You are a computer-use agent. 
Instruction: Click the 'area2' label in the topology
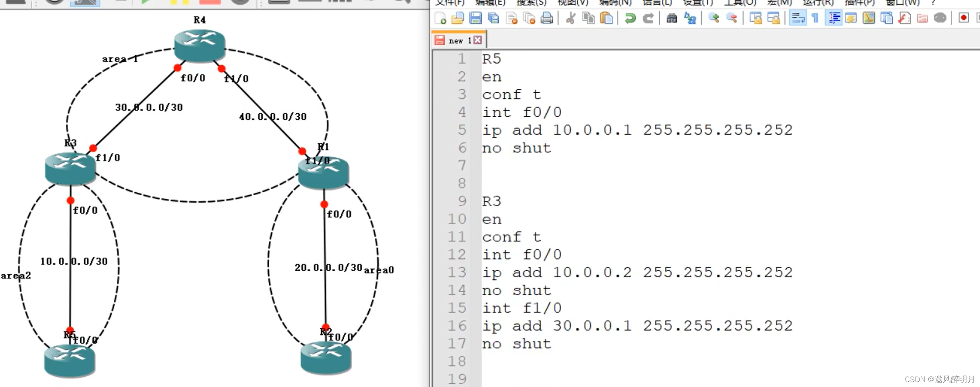tap(16, 276)
